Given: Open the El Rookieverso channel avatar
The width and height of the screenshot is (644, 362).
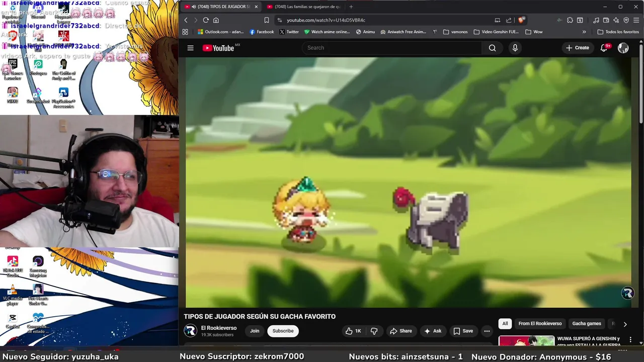Looking at the screenshot, I should click(190, 330).
